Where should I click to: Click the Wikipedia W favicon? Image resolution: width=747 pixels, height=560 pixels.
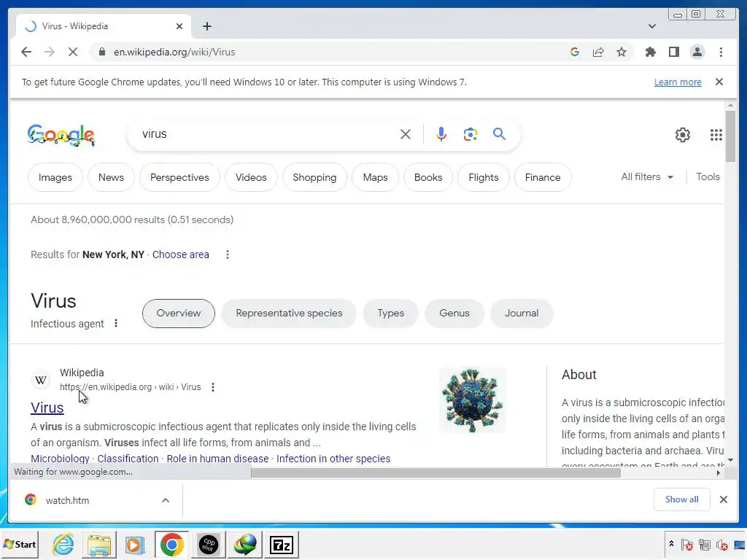41,380
